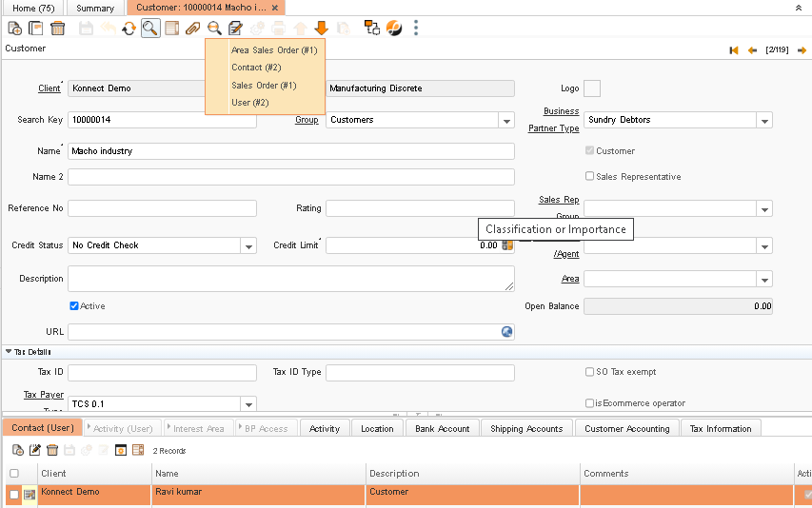Click the Group label link

307,120
